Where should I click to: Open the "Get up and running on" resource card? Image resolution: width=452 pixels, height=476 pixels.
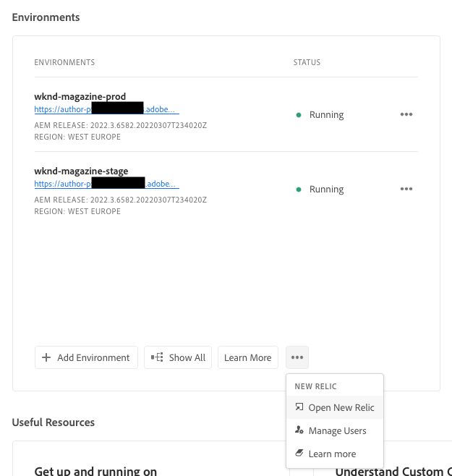95,471
